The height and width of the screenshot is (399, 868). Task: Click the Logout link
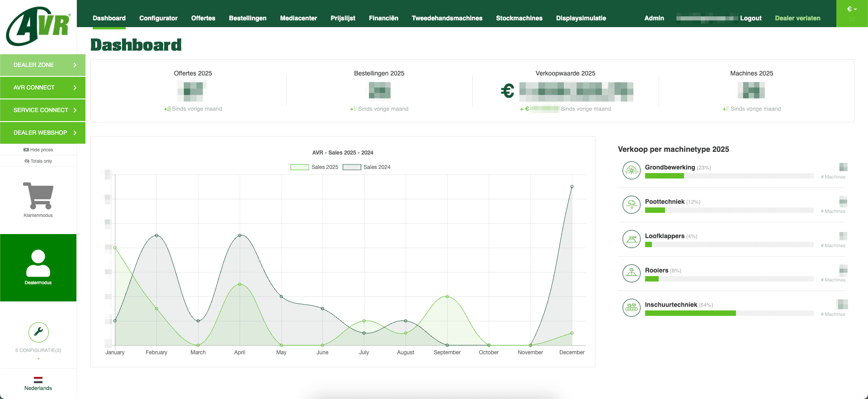coord(750,18)
